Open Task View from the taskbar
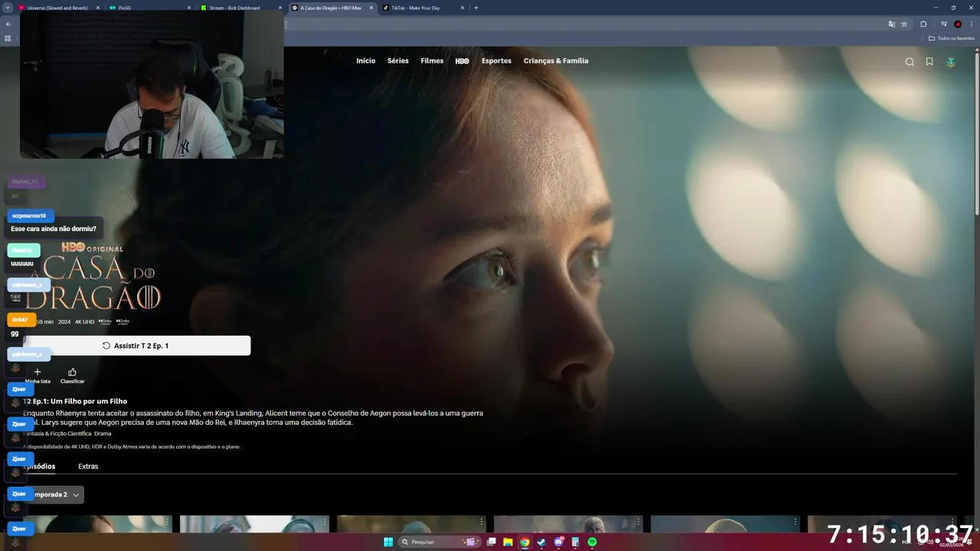This screenshot has height=551, width=980. [491, 542]
